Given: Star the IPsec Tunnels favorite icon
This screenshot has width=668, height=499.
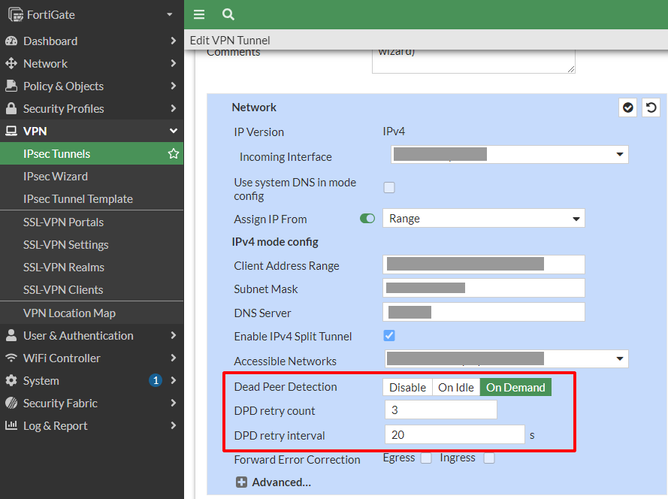Looking at the screenshot, I should 173,154.
